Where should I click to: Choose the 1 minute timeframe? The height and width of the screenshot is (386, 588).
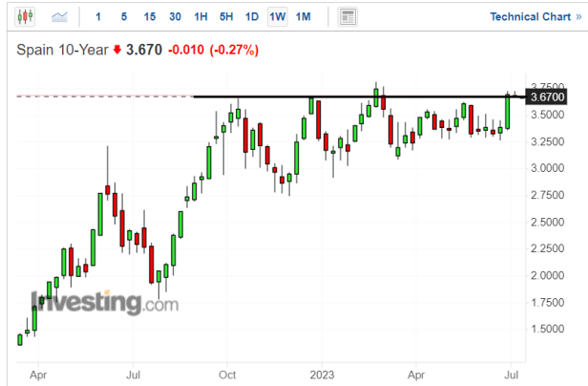point(98,17)
